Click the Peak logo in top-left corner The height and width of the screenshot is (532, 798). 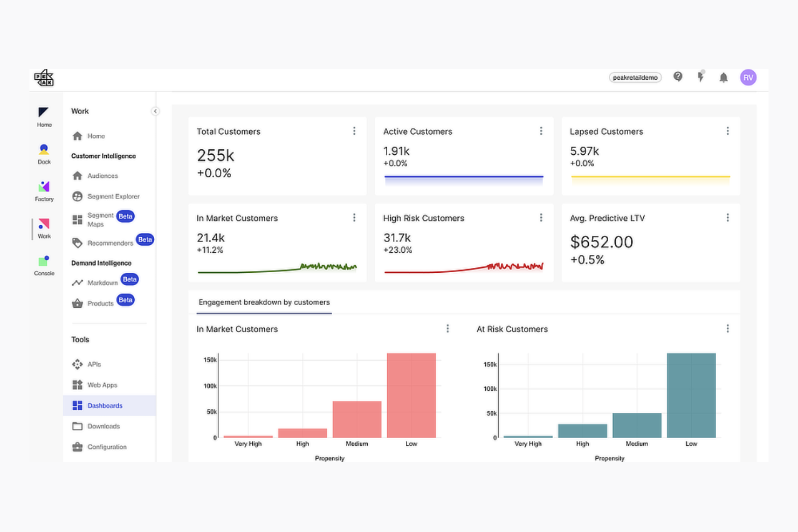pyautogui.click(x=44, y=78)
